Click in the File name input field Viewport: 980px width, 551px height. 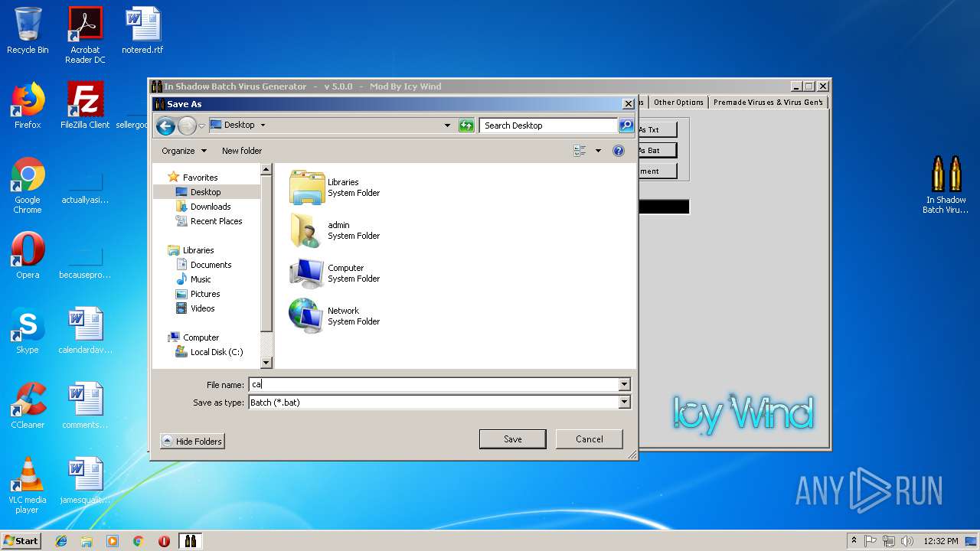pos(433,385)
